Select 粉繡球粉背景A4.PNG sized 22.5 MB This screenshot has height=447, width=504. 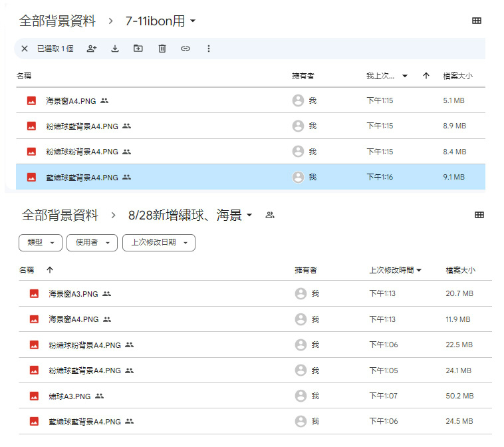click(x=255, y=345)
